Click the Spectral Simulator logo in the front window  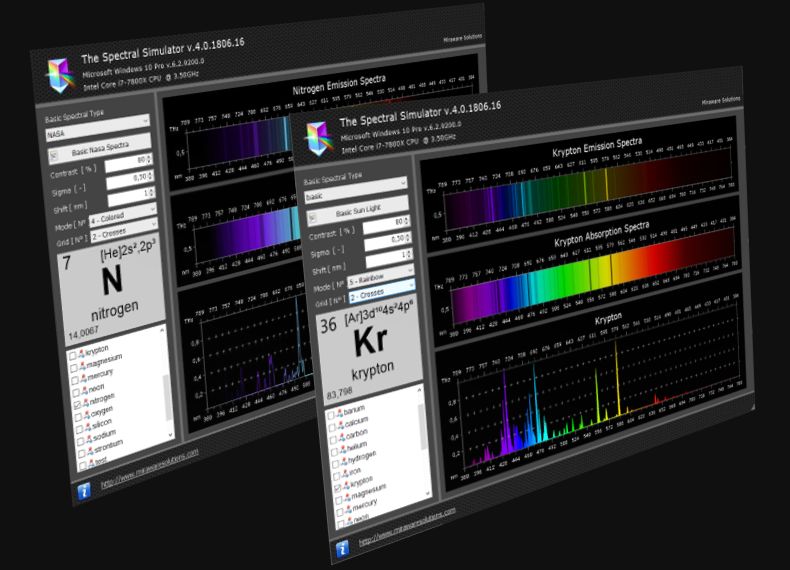pyautogui.click(x=319, y=136)
